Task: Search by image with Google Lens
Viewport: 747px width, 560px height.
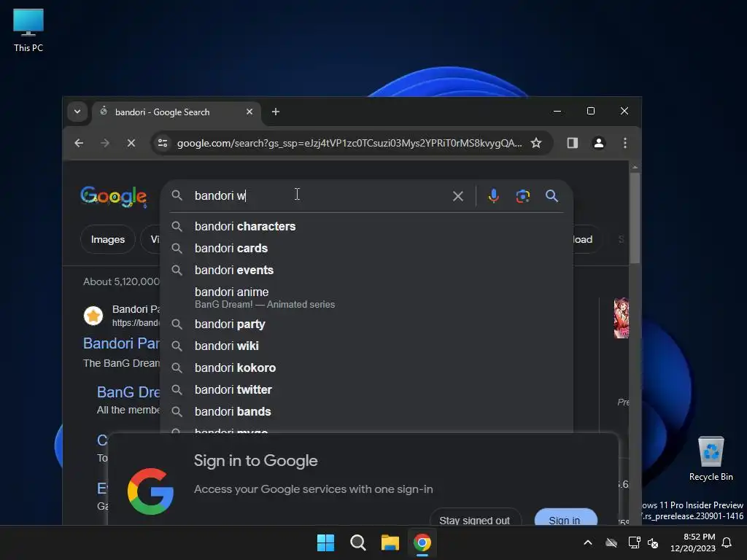Action: pyautogui.click(x=522, y=195)
